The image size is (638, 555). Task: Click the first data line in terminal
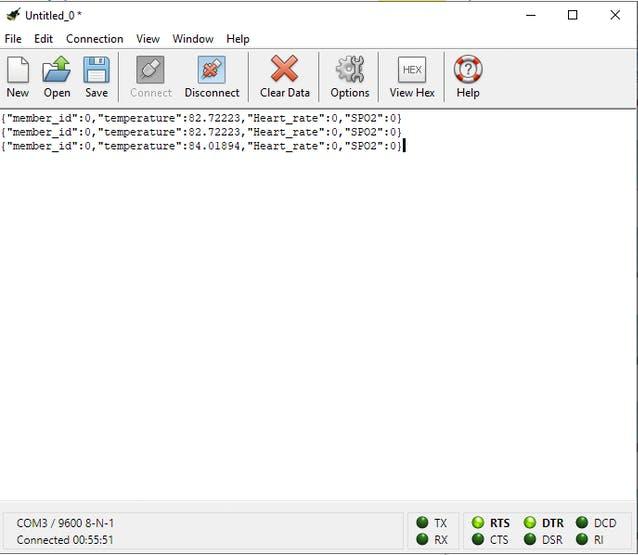201,118
